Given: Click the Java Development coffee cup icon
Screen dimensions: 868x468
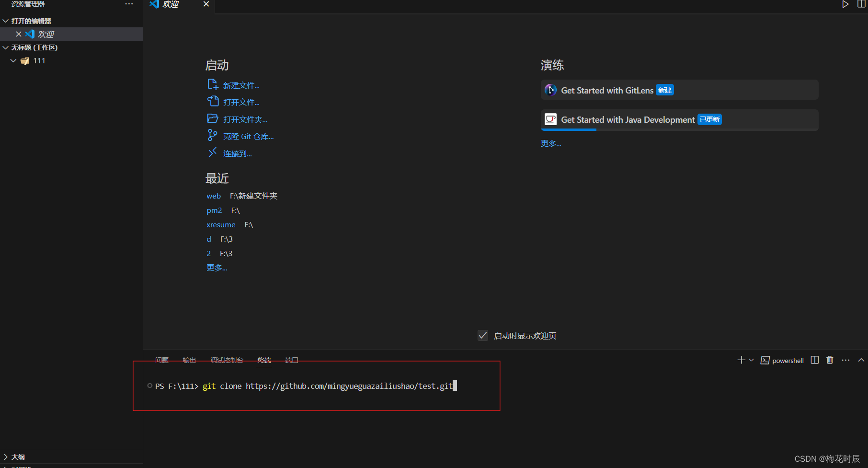Looking at the screenshot, I should point(551,119).
